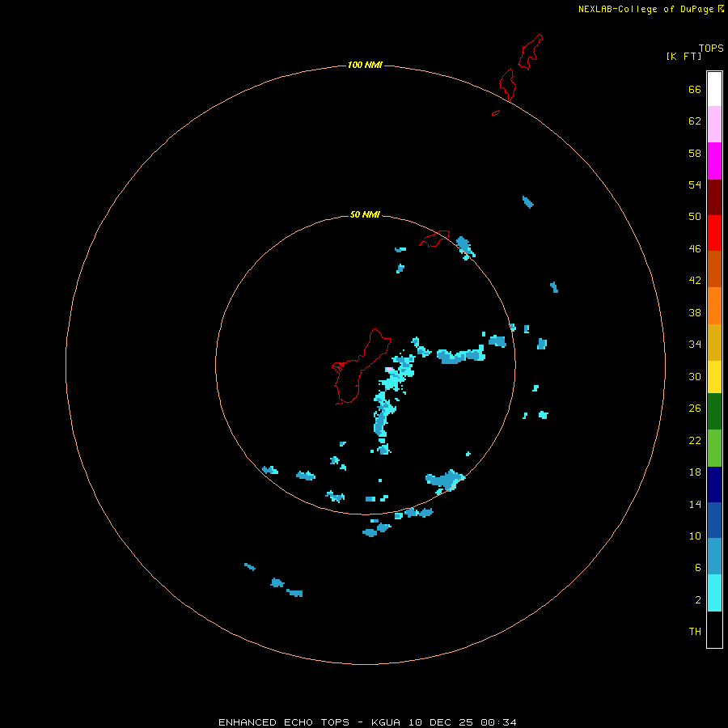The height and width of the screenshot is (728, 728).
Task: Click the medium blue 10 K FT swatch
Action: coord(714,520)
